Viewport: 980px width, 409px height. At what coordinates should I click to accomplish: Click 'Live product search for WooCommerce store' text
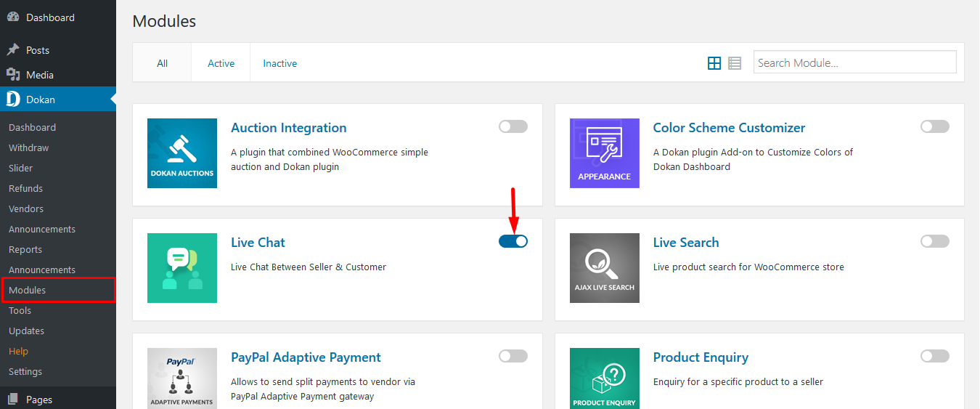(748, 267)
